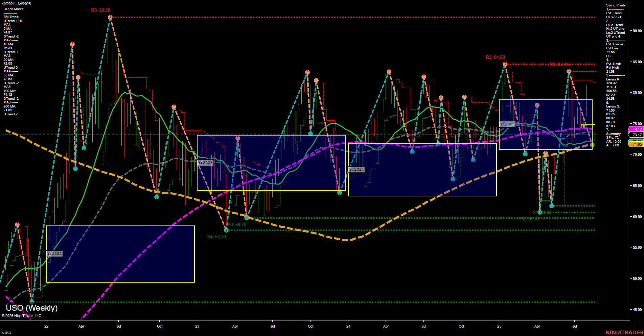Select the Y:2024 year box label
This screenshot has height=336, width=644.
click(x=357, y=169)
